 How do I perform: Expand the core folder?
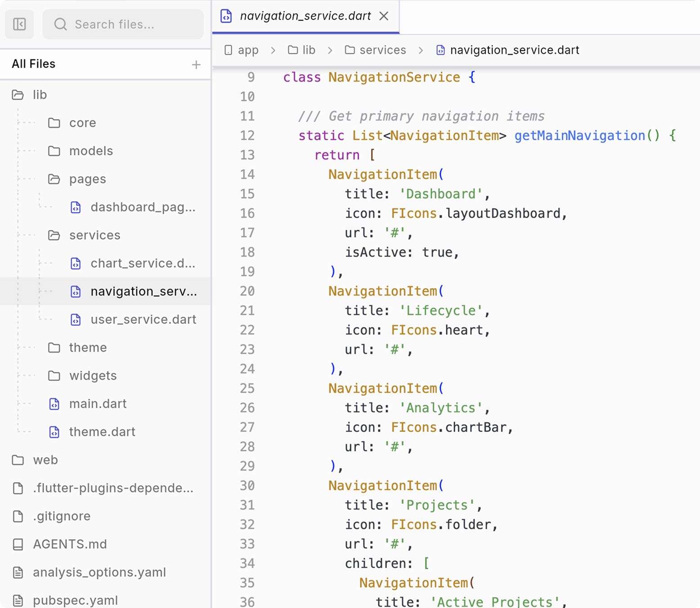click(x=105, y=123)
